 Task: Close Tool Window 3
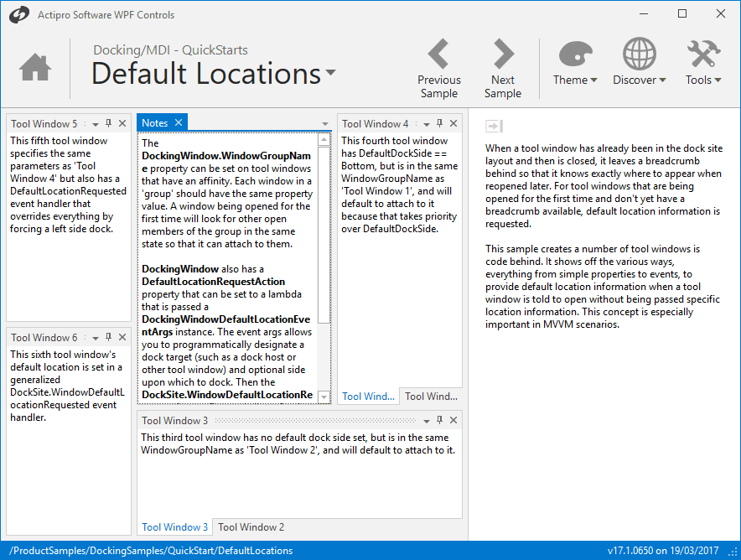[x=453, y=420]
